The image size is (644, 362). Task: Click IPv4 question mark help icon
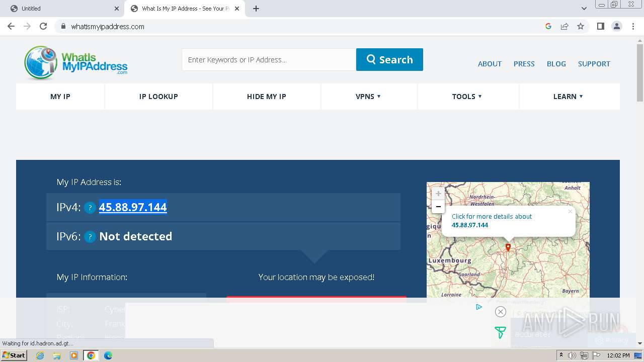click(x=90, y=208)
